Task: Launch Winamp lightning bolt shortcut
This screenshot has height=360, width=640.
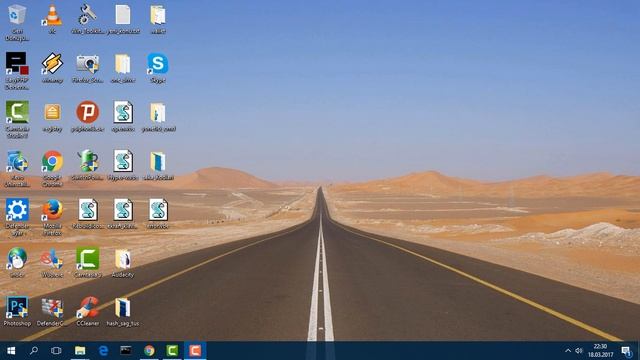Action: (x=52, y=64)
